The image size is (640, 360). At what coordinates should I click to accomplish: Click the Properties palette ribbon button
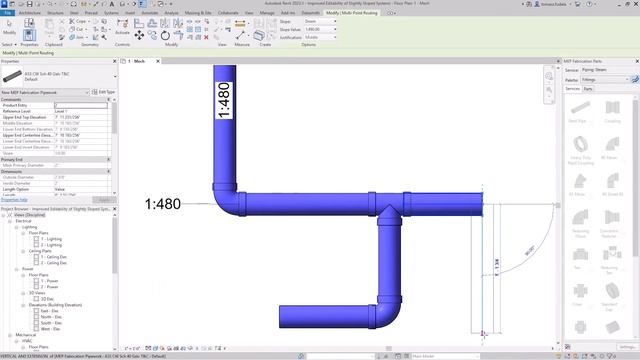pyautogui.click(x=29, y=35)
